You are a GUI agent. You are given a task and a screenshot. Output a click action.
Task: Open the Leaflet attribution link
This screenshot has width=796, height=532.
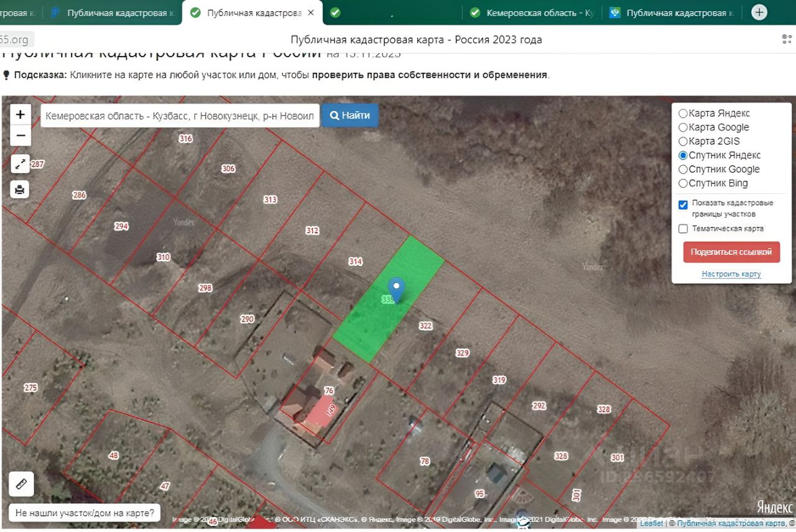(652, 523)
